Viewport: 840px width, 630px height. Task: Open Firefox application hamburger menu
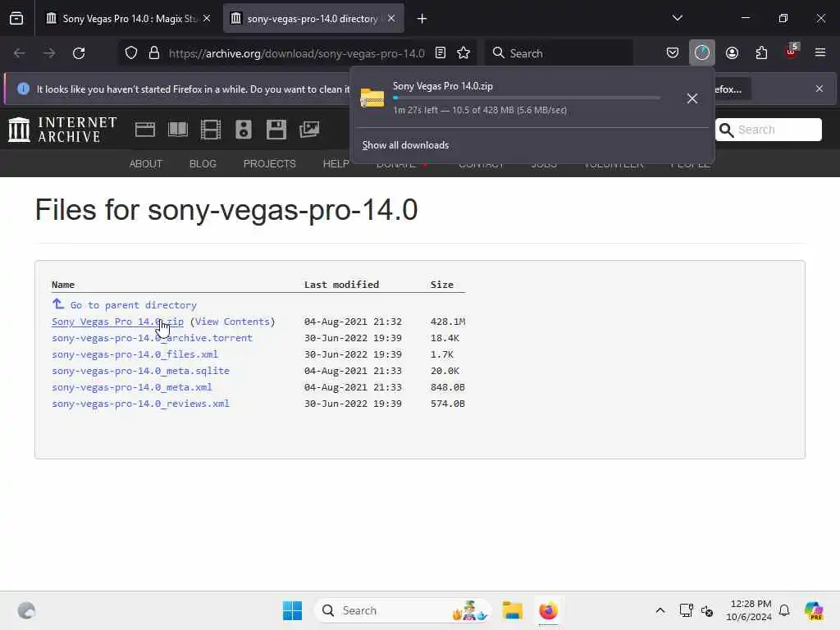[820, 53]
